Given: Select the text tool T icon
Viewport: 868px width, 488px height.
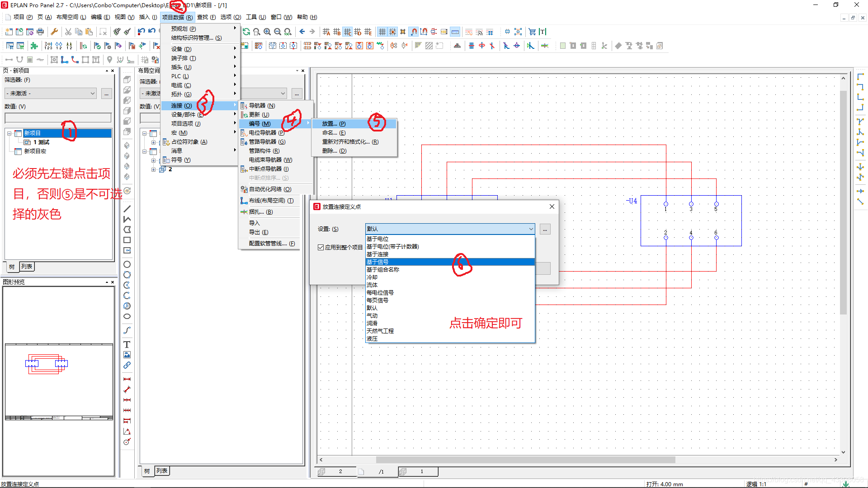Looking at the screenshot, I should pyautogui.click(x=127, y=344).
